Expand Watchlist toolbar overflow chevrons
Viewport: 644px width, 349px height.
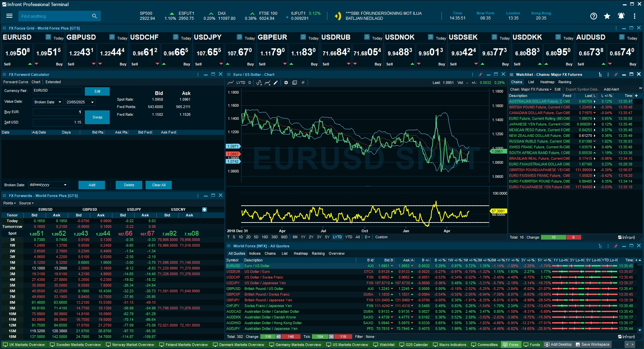[640, 88]
